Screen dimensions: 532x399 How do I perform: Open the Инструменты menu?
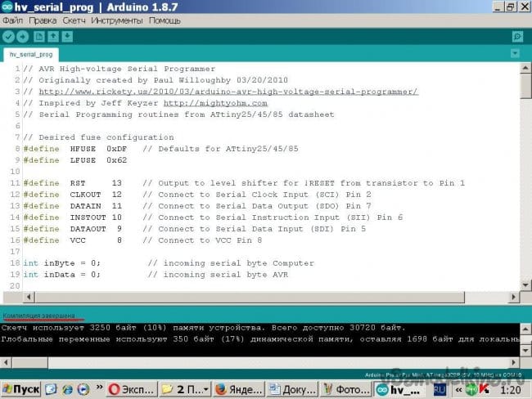pos(119,20)
